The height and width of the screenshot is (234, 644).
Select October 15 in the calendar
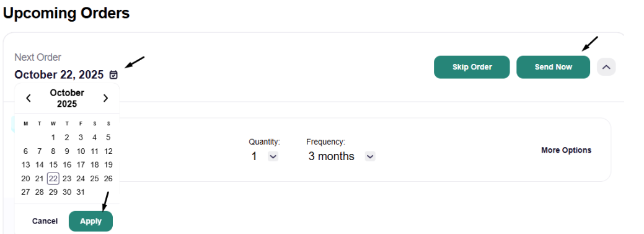coord(53,165)
